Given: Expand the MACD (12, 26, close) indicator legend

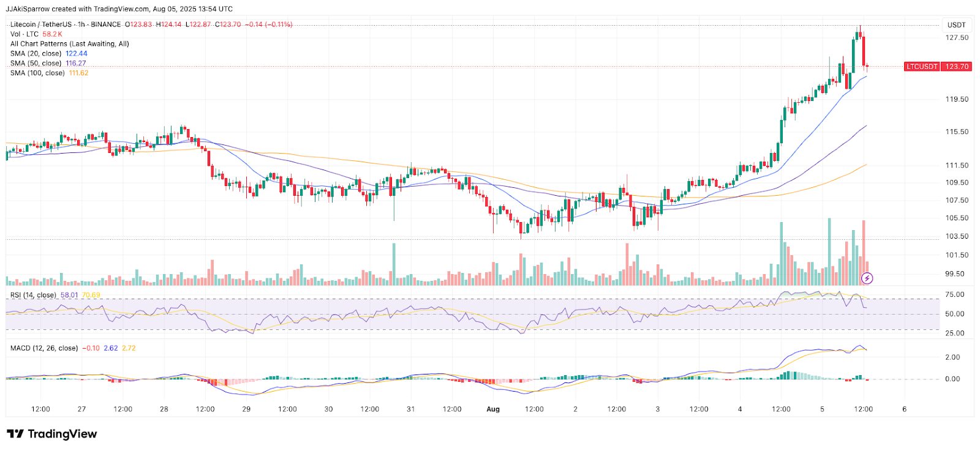Looking at the screenshot, I should (44, 348).
